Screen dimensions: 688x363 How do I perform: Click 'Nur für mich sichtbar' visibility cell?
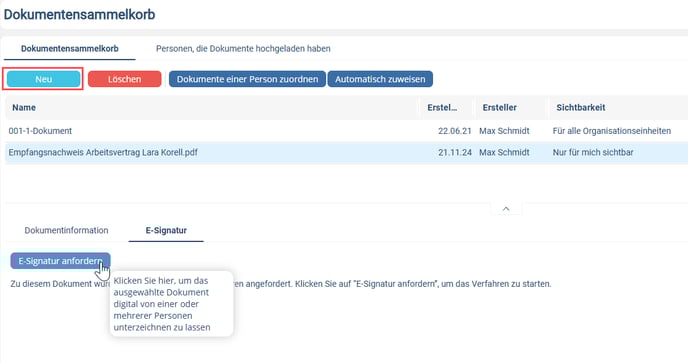(x=593, y=152)
